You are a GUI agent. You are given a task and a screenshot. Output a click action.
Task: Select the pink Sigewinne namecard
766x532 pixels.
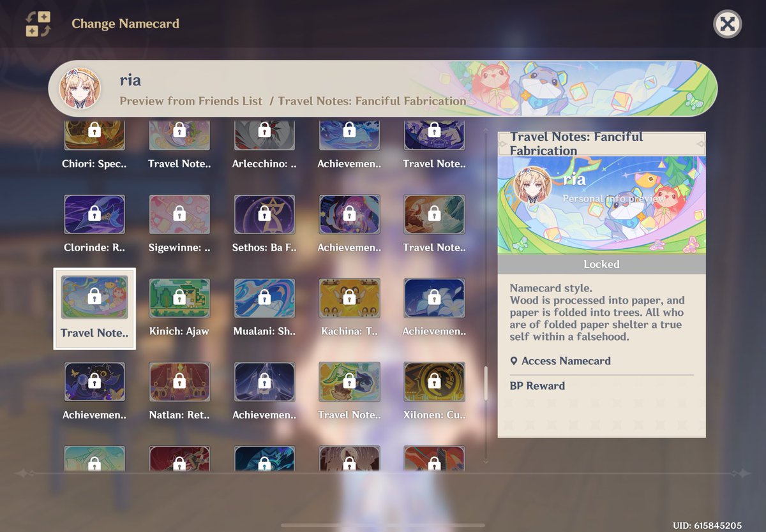click(x=179, y=225)
